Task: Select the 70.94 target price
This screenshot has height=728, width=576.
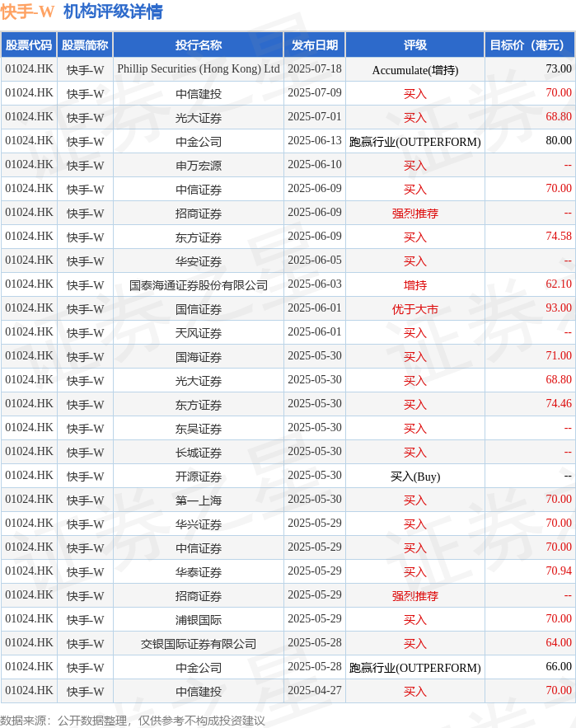Action: (559, 571)
